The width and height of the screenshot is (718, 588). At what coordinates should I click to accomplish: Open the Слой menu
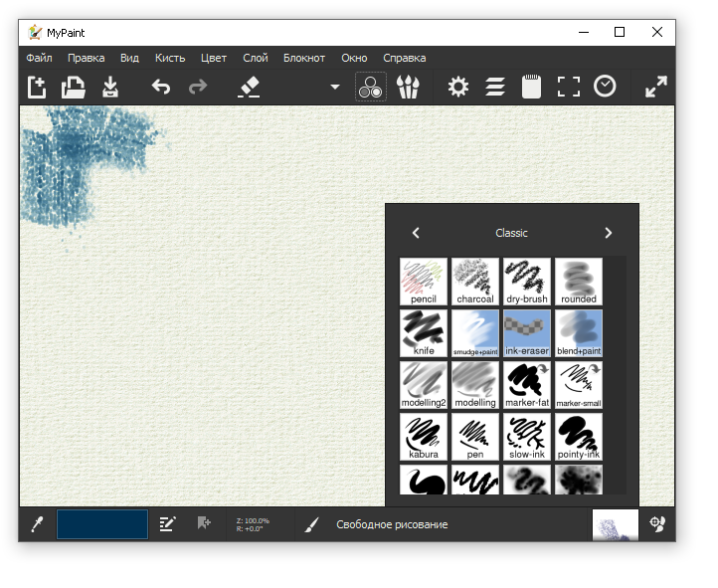[x=255, y=58]
